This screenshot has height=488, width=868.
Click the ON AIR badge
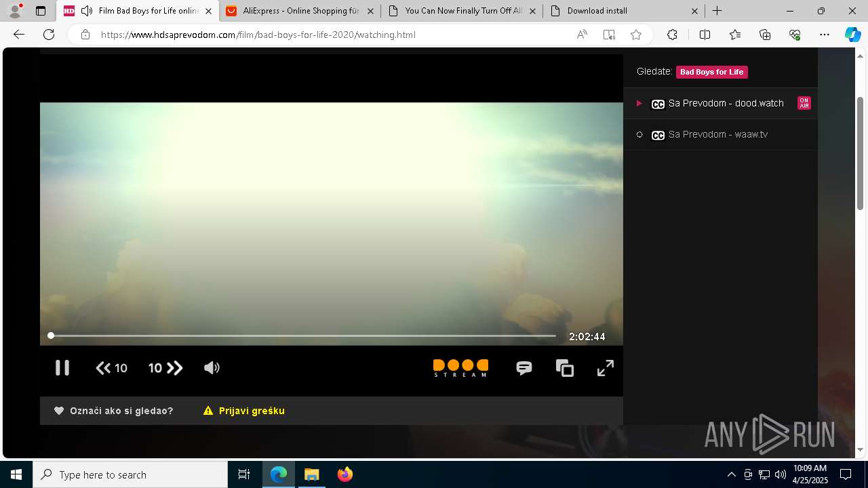point(804,103)
